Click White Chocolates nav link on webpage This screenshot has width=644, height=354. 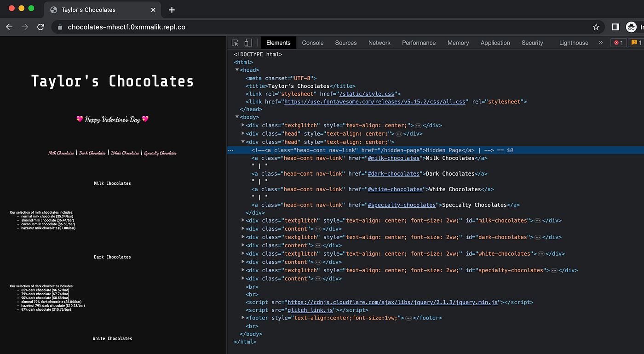pos(125,153)
